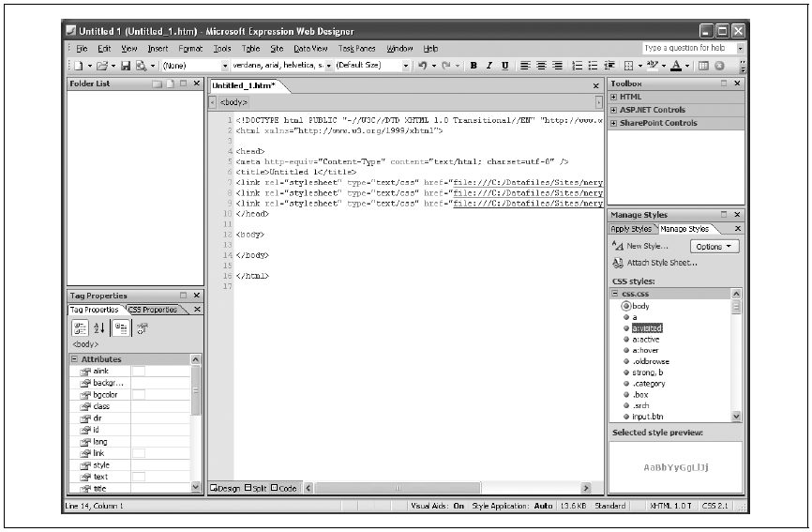Click New Style... link

pyautogui.click(x=647, y=247)
